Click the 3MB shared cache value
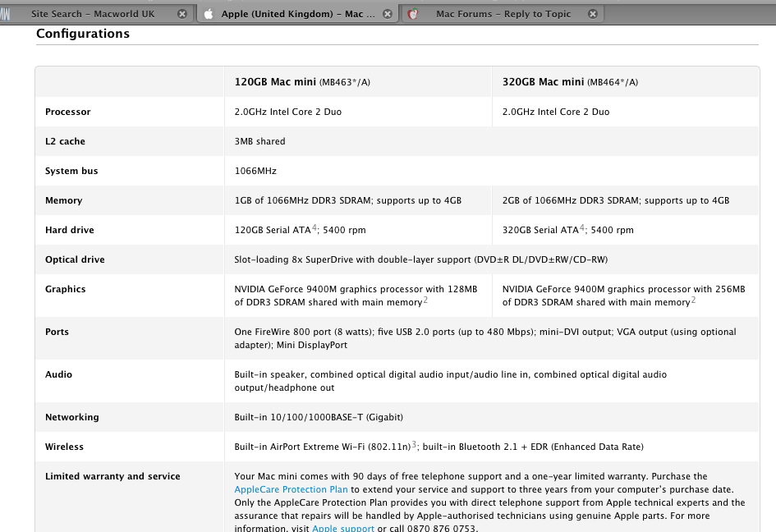The width and height of the screenshot is (776, 532). point(259,141)
